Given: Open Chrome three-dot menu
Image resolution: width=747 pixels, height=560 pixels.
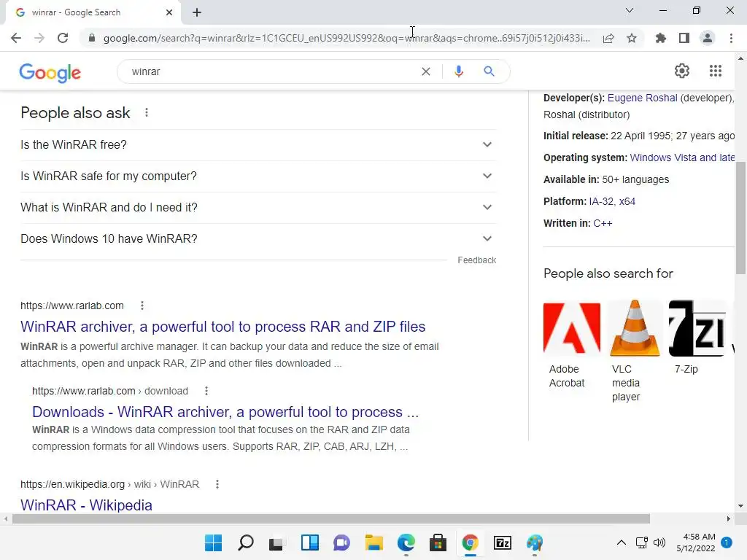Looking at the screenshot, I should [x=731, y=38].
